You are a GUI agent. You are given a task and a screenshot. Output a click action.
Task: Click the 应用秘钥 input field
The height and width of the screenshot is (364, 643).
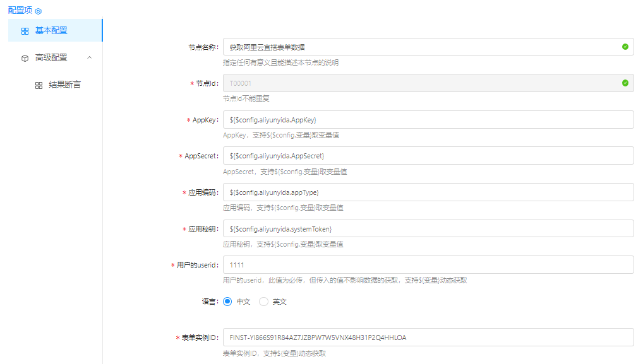click(x=428, y=228)
